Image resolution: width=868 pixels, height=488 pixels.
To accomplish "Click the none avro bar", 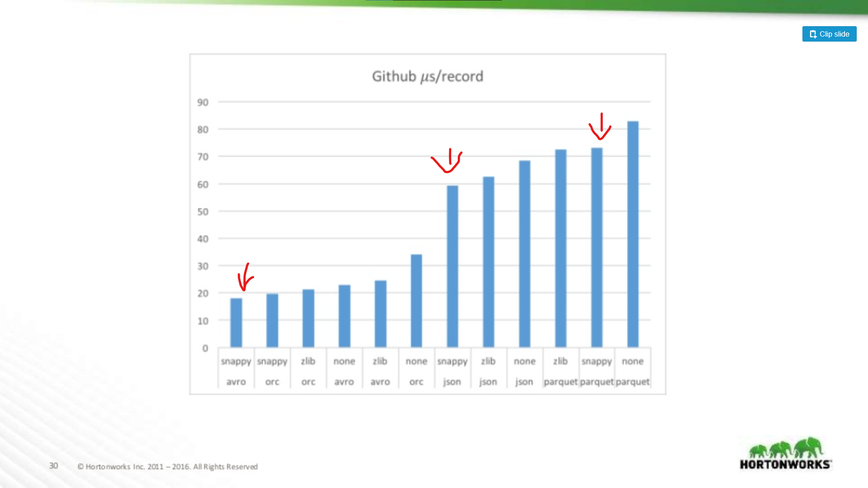I will coord(344,316).
